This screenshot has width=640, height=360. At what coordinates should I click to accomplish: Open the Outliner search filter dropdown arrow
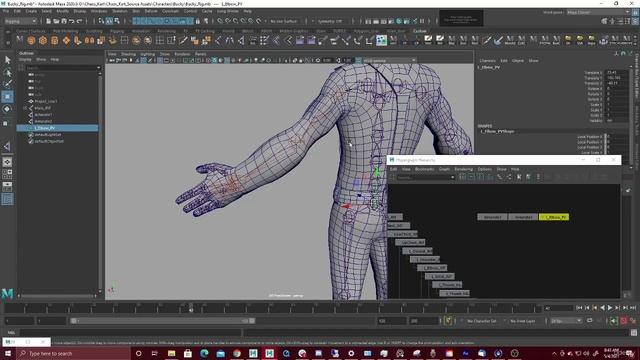click(x=98, y=68)
